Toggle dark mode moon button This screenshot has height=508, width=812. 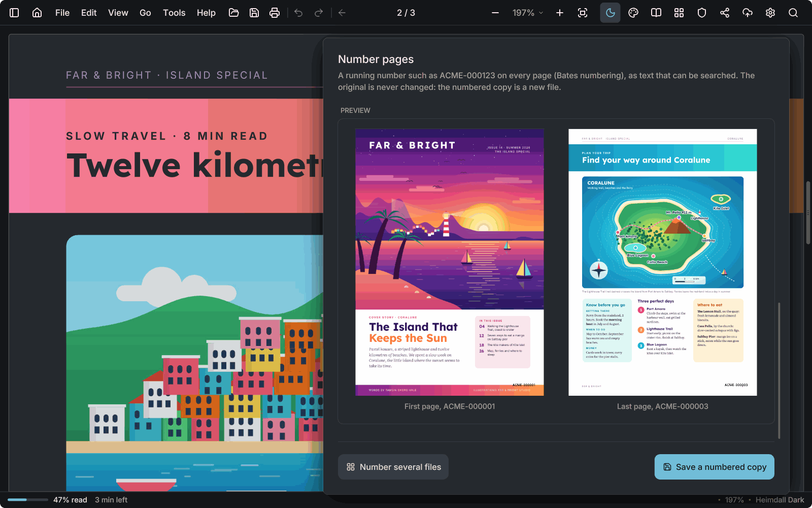[611, 13]
